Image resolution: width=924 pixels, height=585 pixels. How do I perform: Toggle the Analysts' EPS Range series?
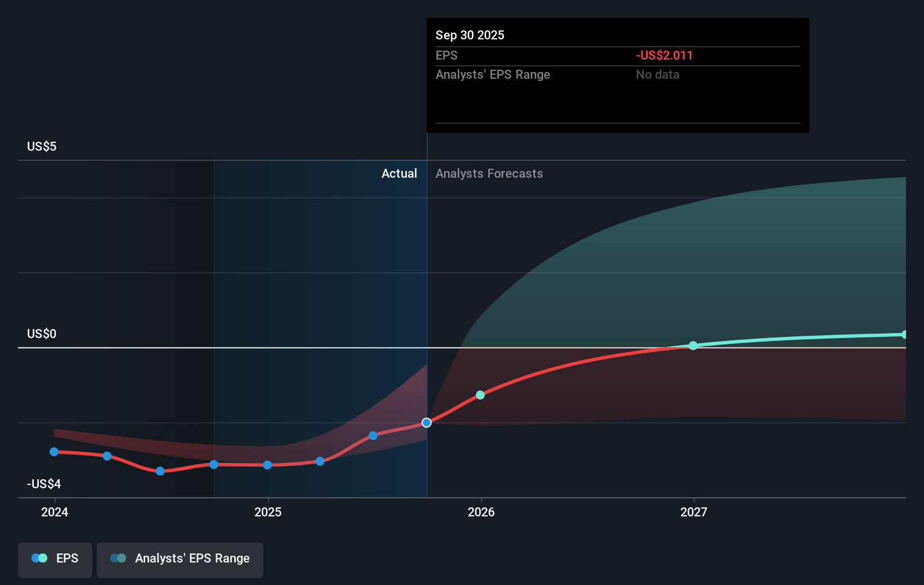pos(180,559)
